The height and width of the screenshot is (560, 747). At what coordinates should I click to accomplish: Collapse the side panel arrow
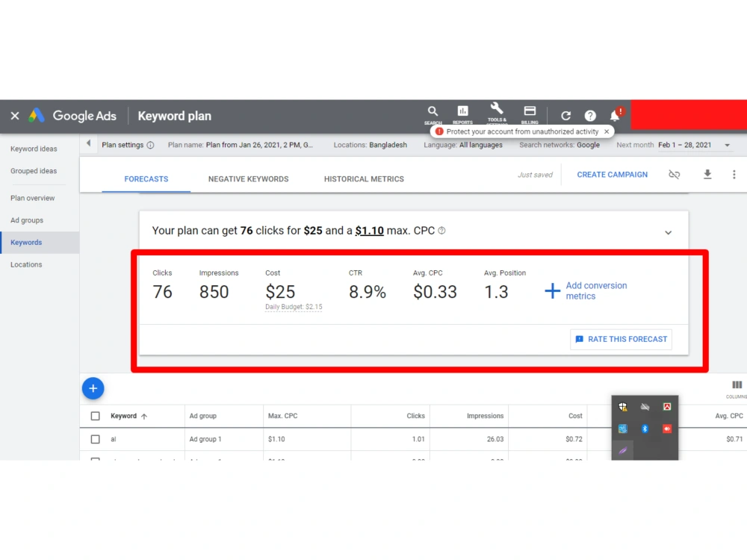(x=89, y=143)
